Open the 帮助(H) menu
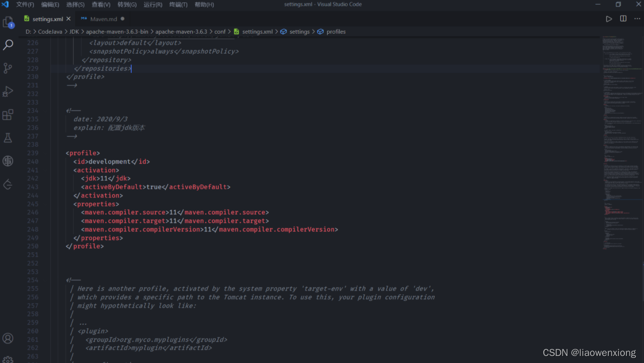 coord(204,5)
